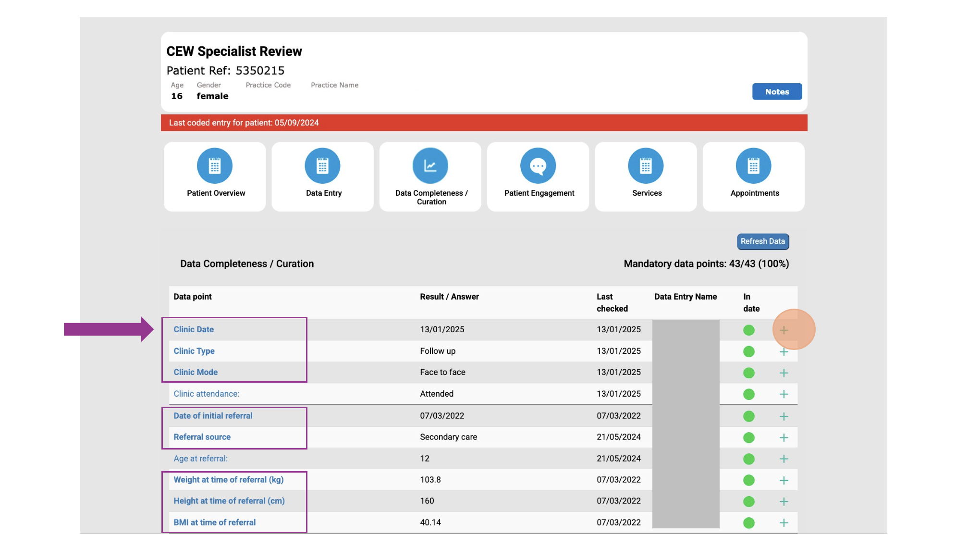Select the Appointments tab label
This screenshot has width=980, height=550.
(755, 193)
